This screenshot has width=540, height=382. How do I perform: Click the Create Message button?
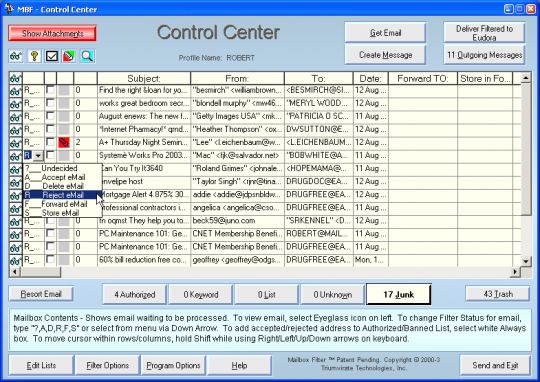(x=385, y=55)
